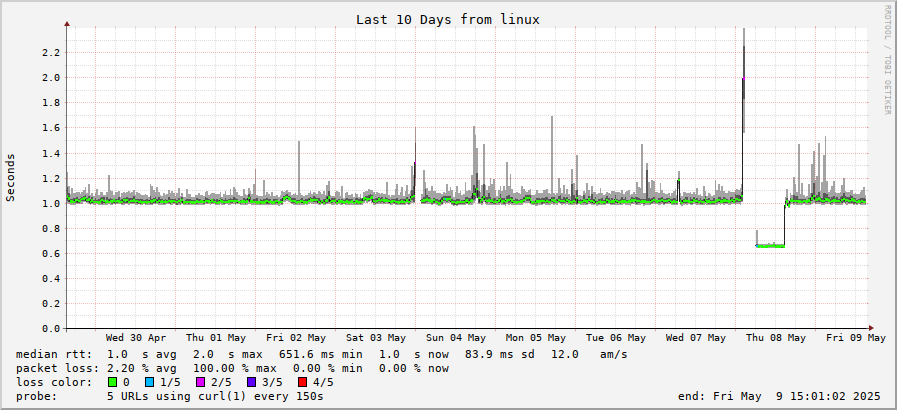Image resolution: width=897 pixels, height=410 pixels.
Task: Click the 2.2 tick on the y-axis
Action: tap(50, 53)
